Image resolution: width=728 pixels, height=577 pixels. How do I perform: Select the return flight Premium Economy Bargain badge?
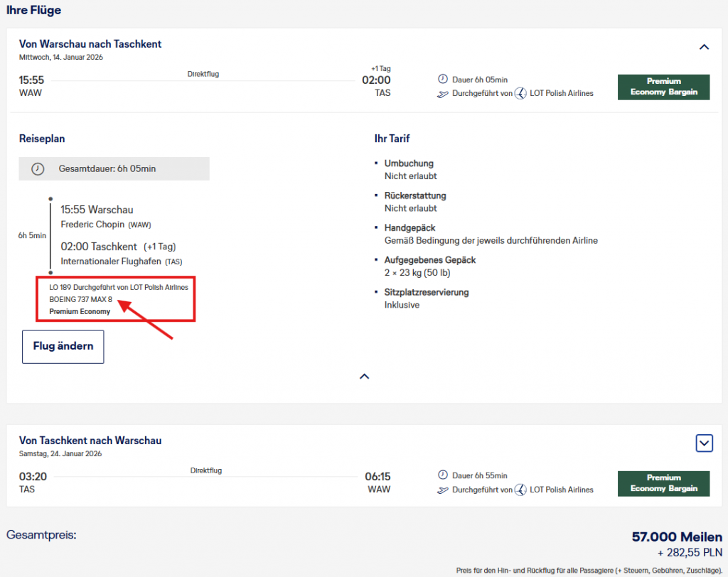point(663,483)
